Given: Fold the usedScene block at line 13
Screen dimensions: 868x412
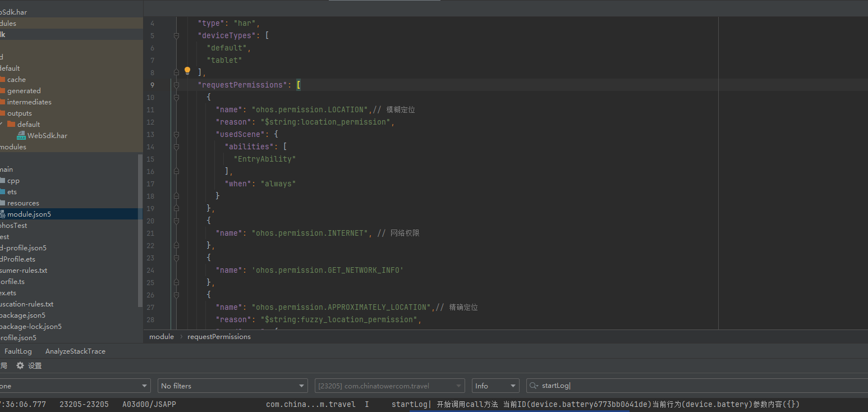Looking at the screenshot, I should [x=176, y=134].
